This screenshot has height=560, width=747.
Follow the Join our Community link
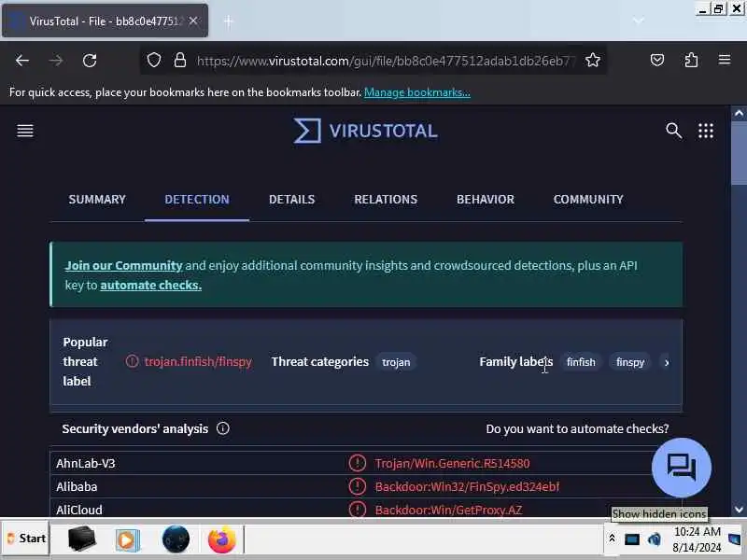point(124,266)
